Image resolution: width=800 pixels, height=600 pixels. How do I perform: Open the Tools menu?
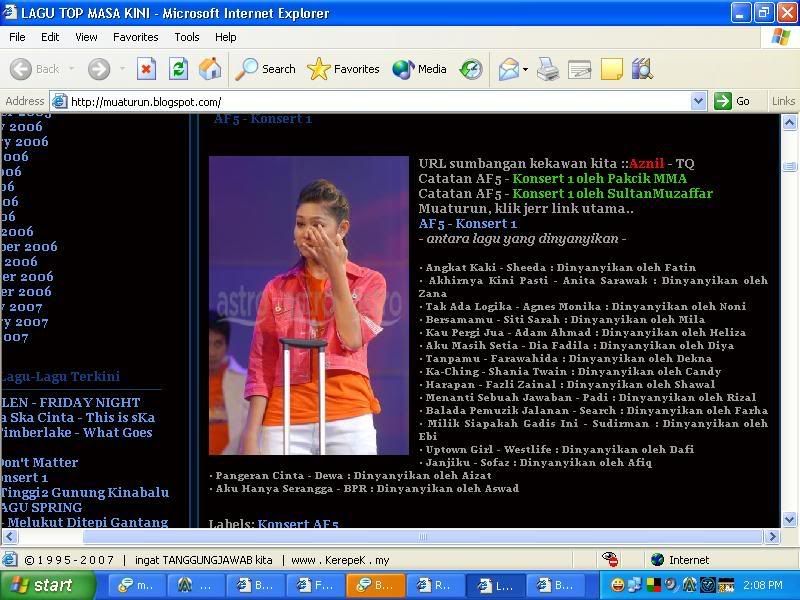[x=187, y=37]
